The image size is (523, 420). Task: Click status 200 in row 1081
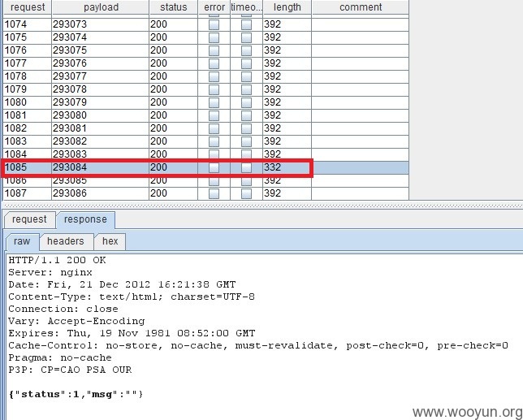[x=174, y=115]
